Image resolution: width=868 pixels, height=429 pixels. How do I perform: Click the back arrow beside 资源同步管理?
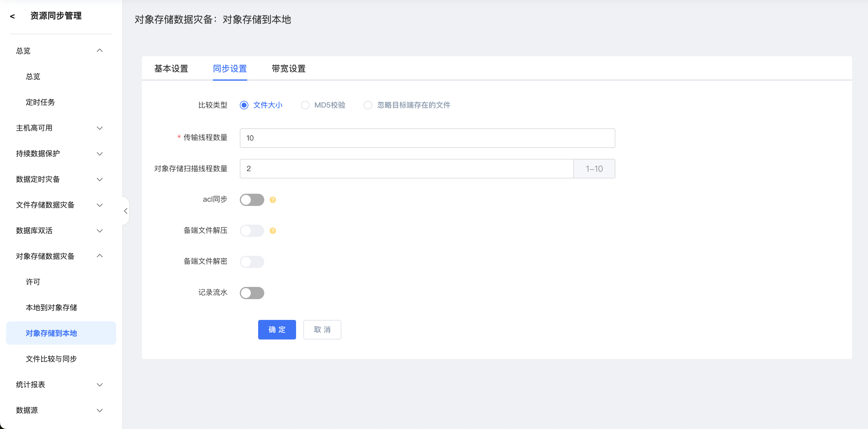tap(13, 16)
